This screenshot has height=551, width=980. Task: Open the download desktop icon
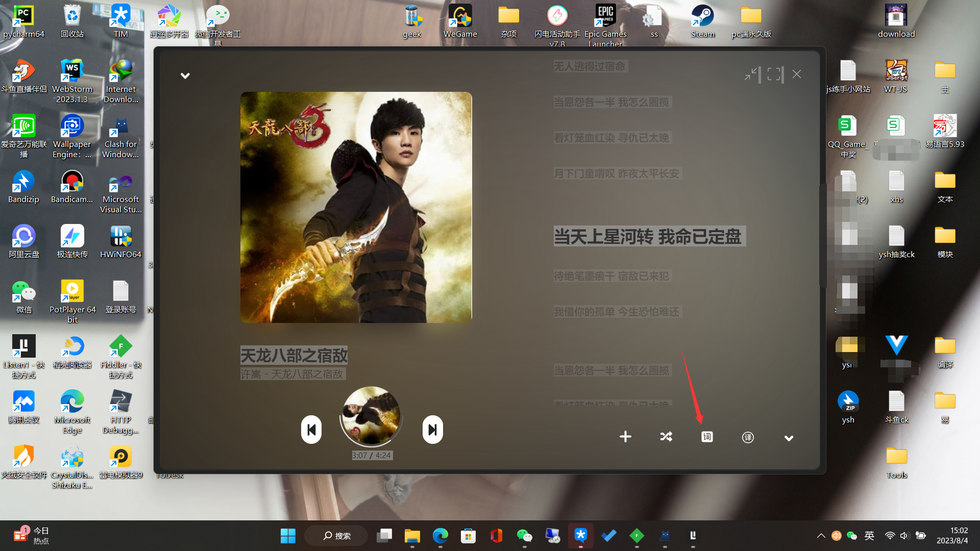click(x=896, y=22)
